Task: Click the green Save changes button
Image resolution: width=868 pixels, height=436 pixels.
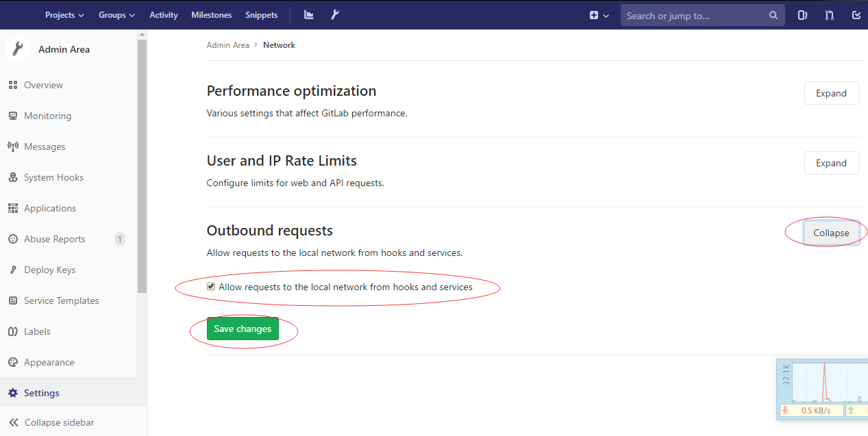Action: pyautogui.click(x=243, y=329)
